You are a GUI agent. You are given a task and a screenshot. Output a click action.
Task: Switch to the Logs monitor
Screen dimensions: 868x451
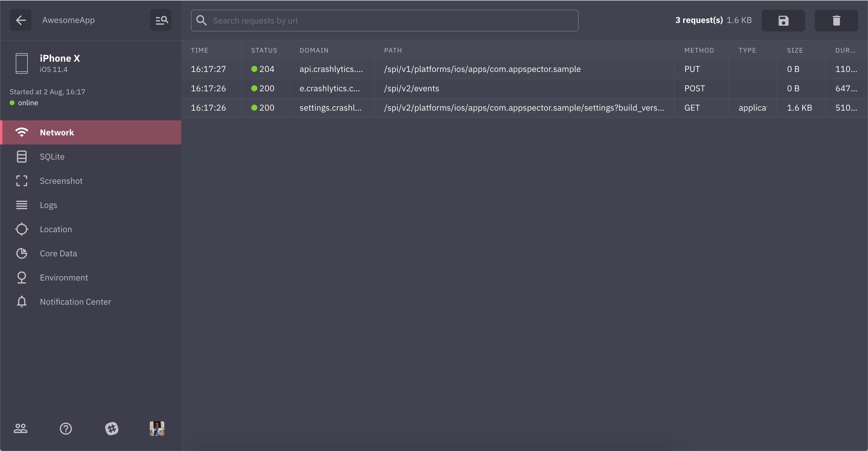pos(91,205)
